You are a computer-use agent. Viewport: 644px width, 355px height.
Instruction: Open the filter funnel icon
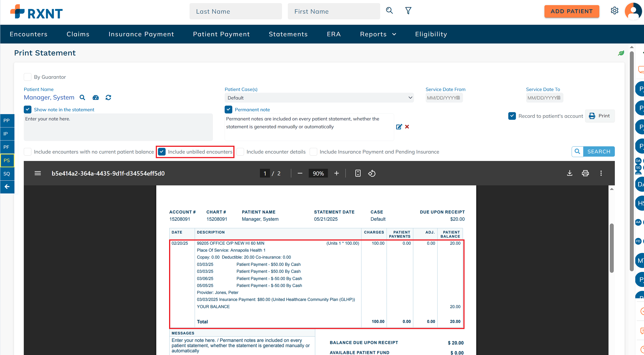click(x=408, y=11)
